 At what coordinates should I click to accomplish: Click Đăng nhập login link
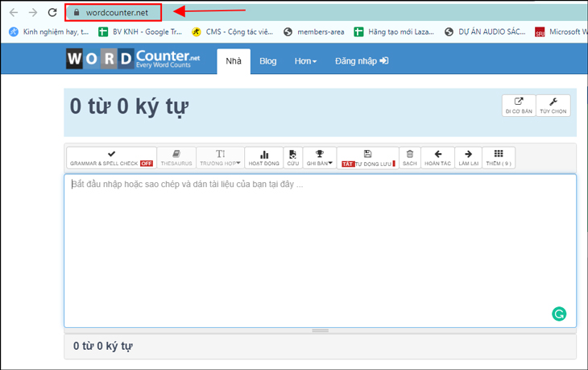coord(362,61)
